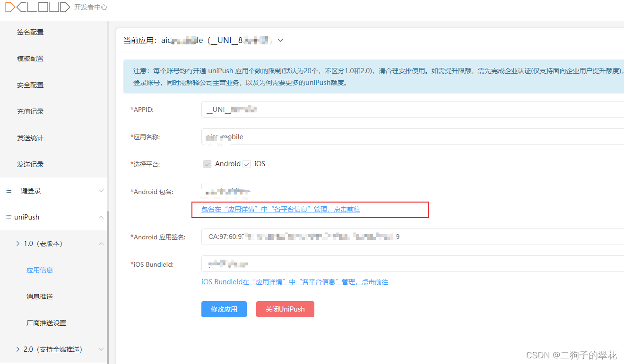Open 发送统计 in the sidebar

[30, 138]
